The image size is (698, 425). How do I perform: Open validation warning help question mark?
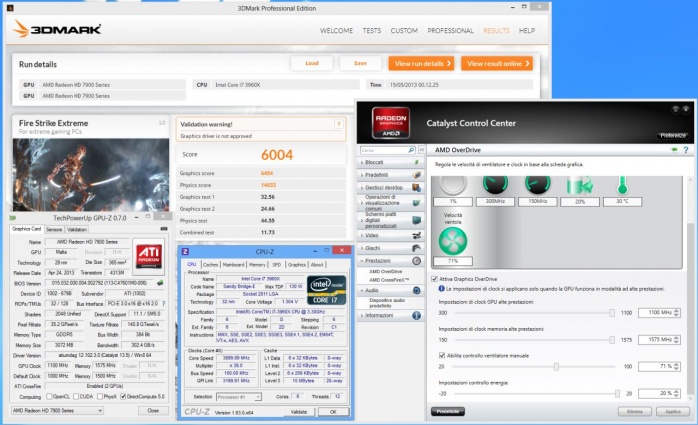(339, 125)
